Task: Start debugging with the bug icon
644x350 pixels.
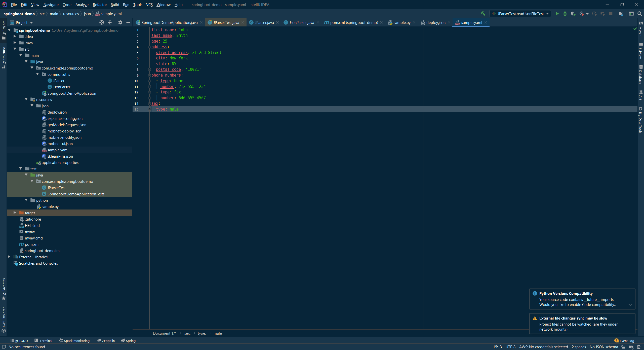Action: tap(565, 14)
